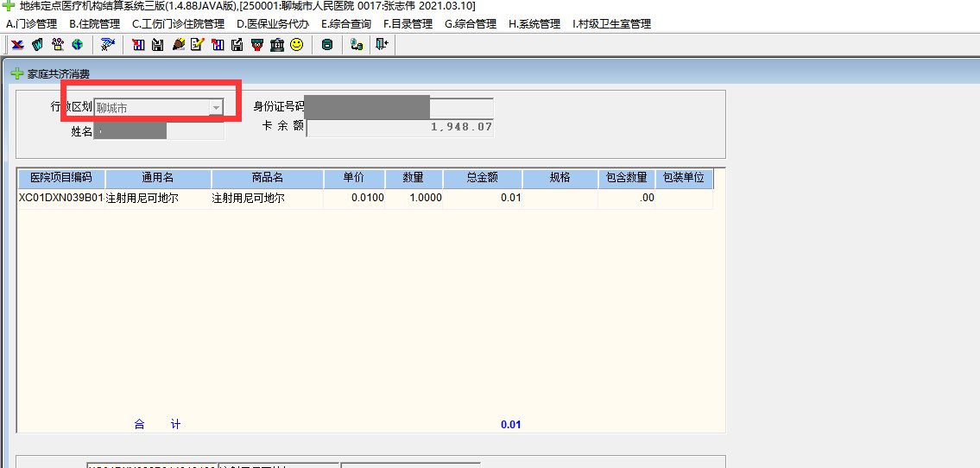
Task: Click the 身份证号码 input field
Action: click(x=399, y=107)
